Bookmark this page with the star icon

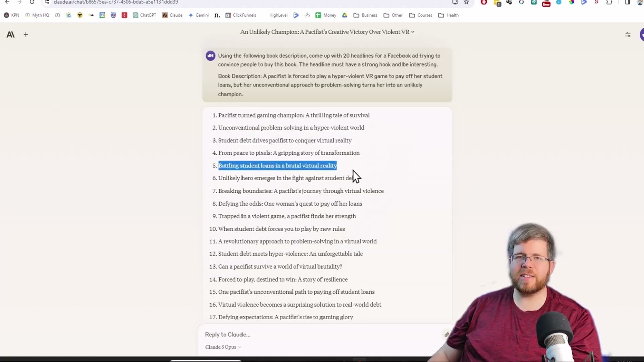pyautogui.click(x=466, y=2)
